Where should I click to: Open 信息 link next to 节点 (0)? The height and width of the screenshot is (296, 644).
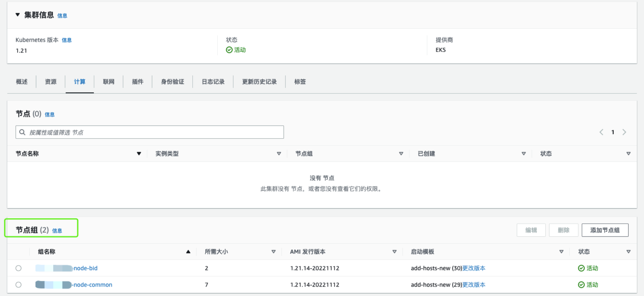[x=50, y=115]
